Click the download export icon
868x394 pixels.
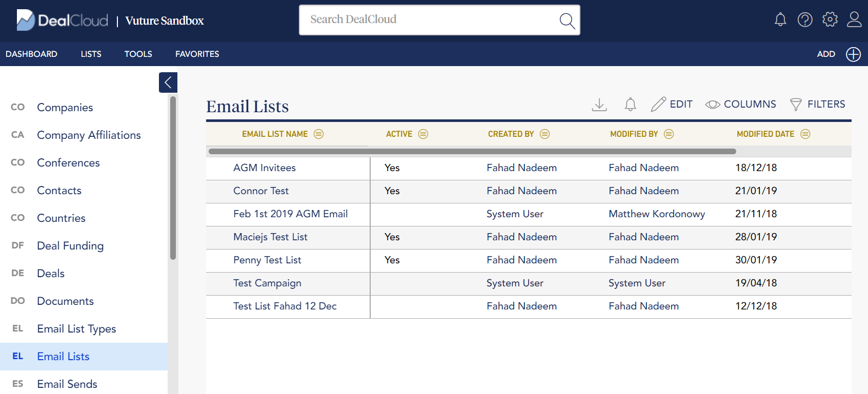[599, 105]
